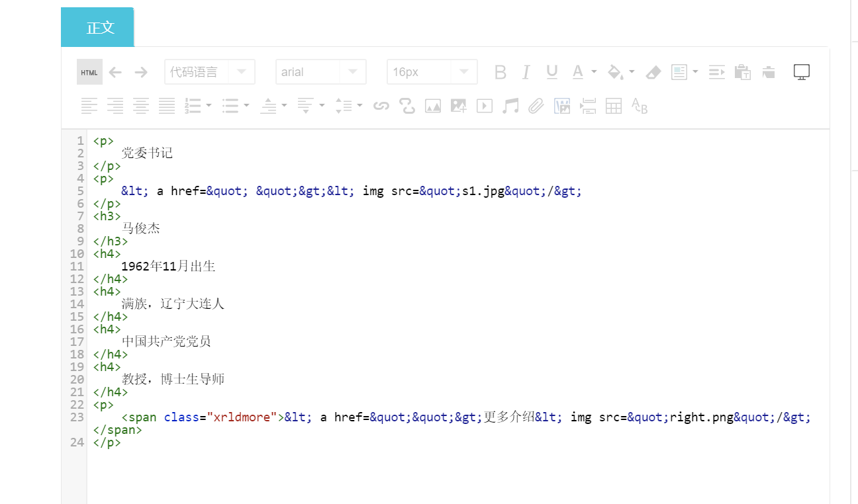Click the paste as plain text icon
This screenshot has height=504, width=858.
pos(743,72)
